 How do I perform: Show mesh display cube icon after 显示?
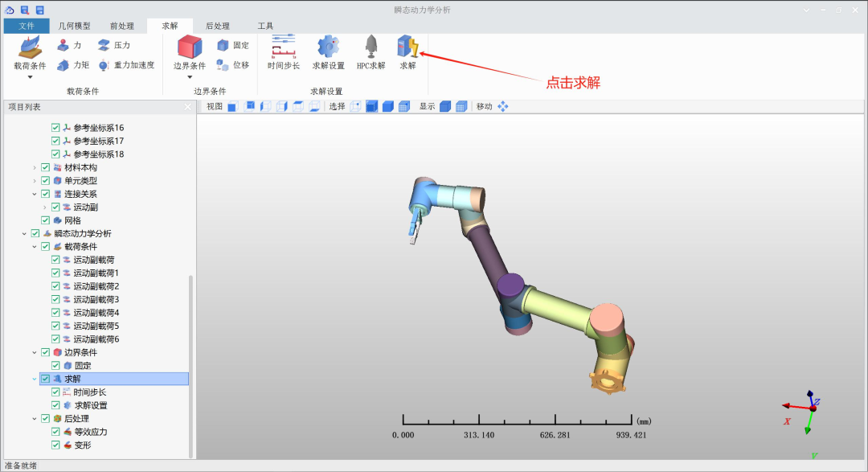click(461, 106)
